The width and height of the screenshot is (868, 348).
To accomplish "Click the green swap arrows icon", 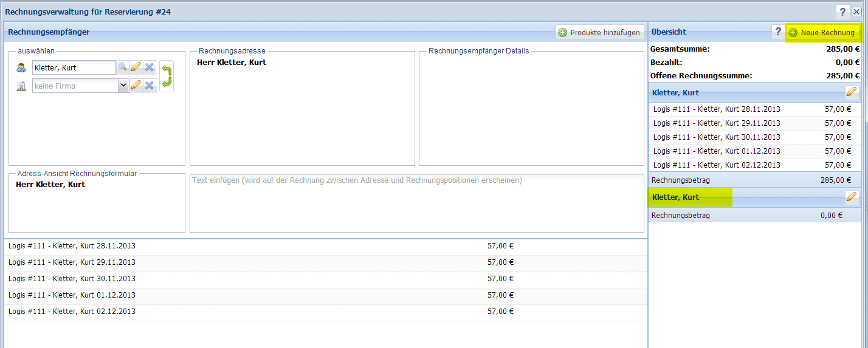I will point(167,77).
